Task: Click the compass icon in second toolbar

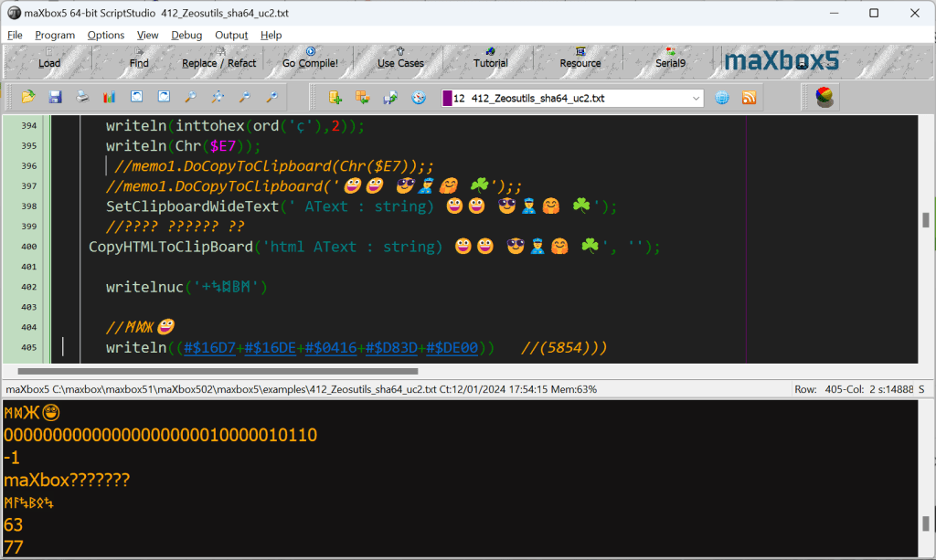Action: [419, 98]
